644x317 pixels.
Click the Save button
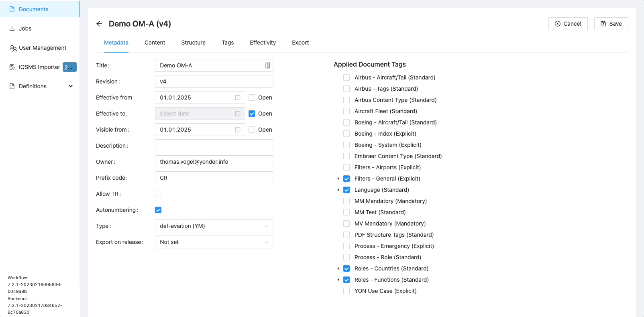[611, 24]
